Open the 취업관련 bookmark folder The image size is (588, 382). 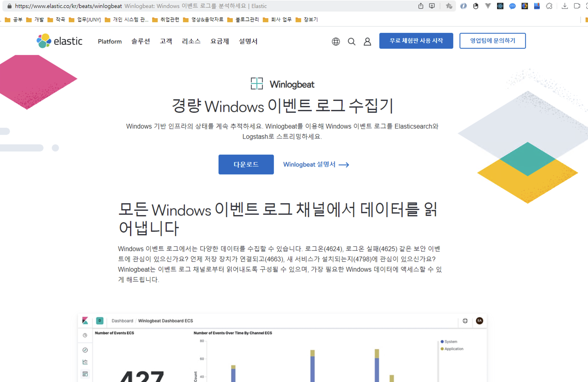pyautogui.click(x=166, y=19)
